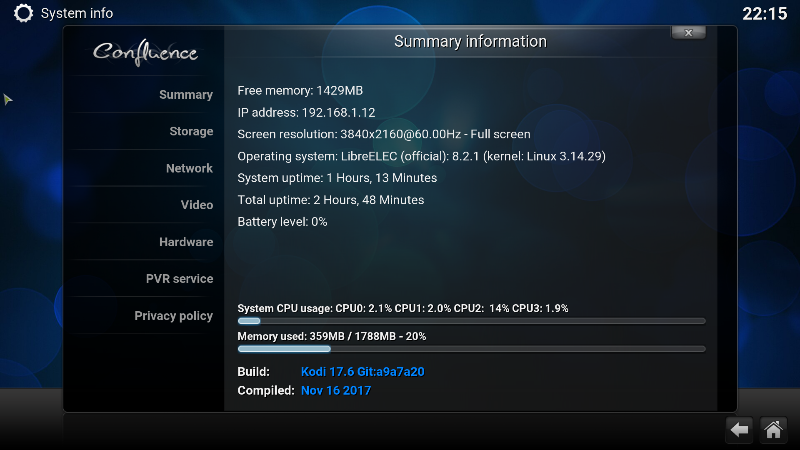Image resolution: width=800 pixels, height=450 pixels.
Task: Click the Kodi 17.6 Git:a9a7a20 build text
Action: [363, 371]
